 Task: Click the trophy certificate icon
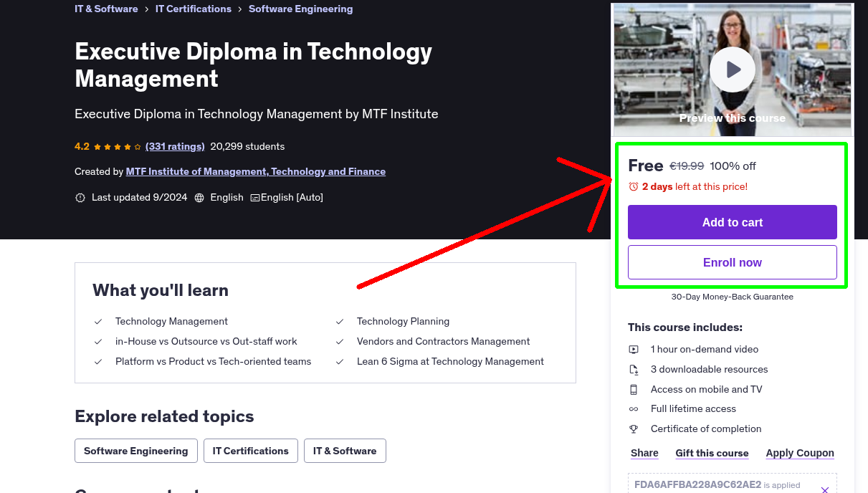click(634, 429)
